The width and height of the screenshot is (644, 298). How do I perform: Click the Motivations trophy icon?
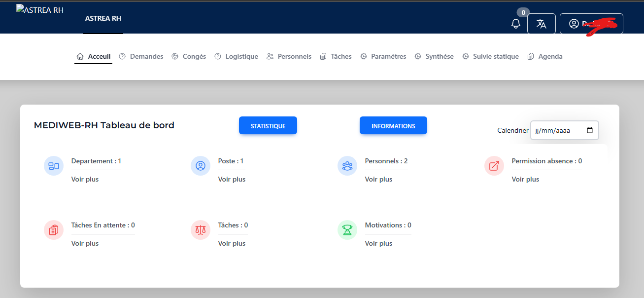(347, 230)
